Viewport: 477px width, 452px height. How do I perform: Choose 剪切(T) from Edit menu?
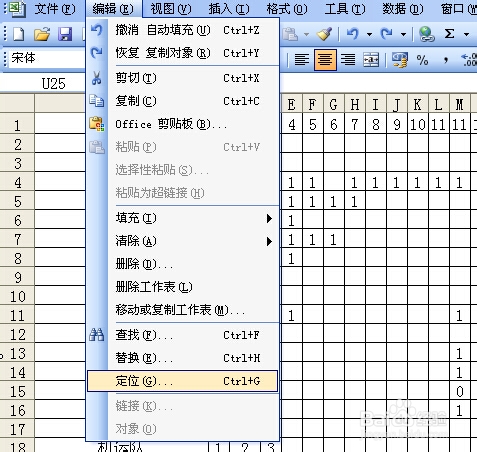click(183, 78)
